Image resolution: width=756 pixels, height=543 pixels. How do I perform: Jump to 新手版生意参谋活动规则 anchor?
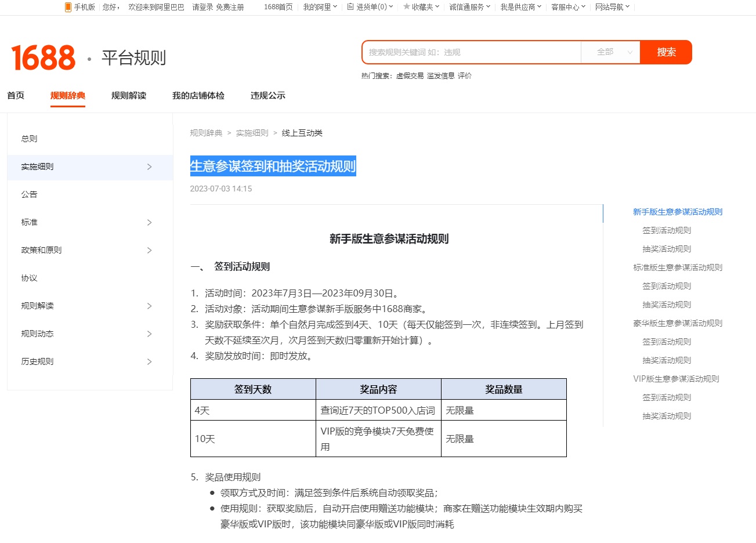coord(678,212)
